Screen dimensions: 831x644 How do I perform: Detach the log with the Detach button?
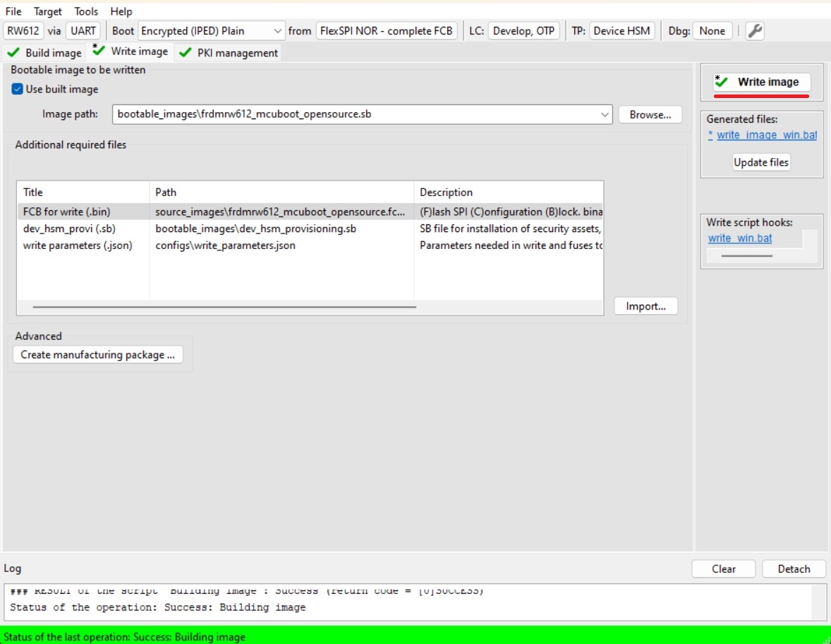(794, 569)
